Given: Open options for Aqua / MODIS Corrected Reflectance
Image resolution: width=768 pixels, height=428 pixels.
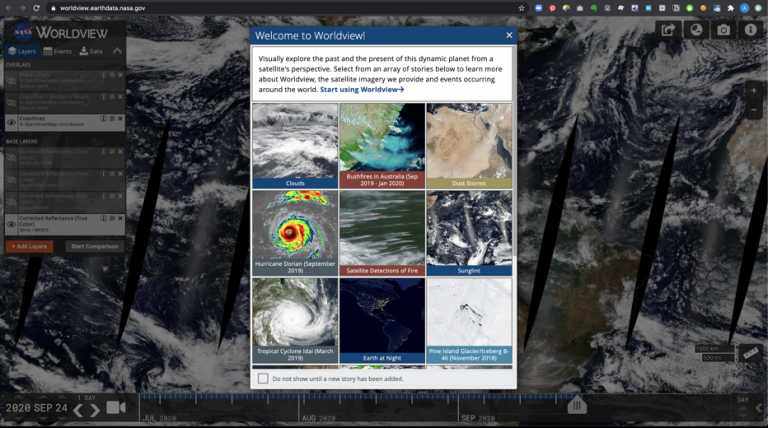Looking at the screenshot, I should click(x=112, y=196).
